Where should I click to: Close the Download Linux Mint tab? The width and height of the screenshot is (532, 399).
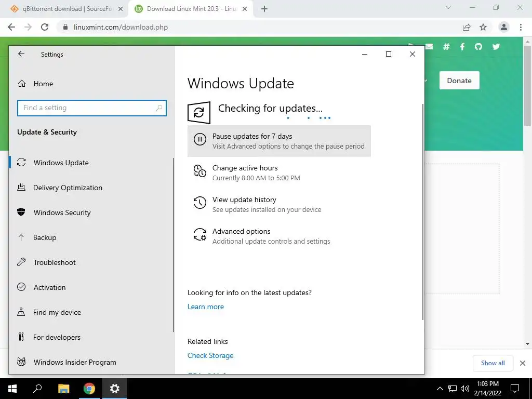245,9
